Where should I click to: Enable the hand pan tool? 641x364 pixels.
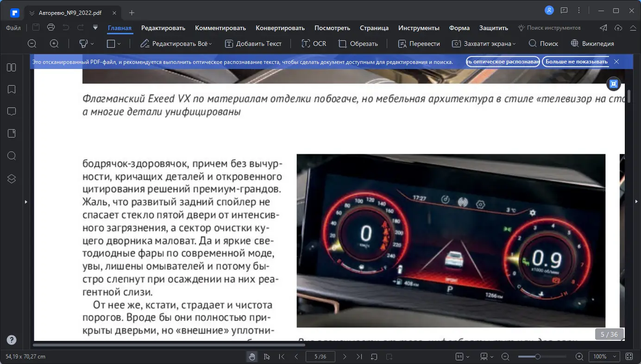pos(252,357)
